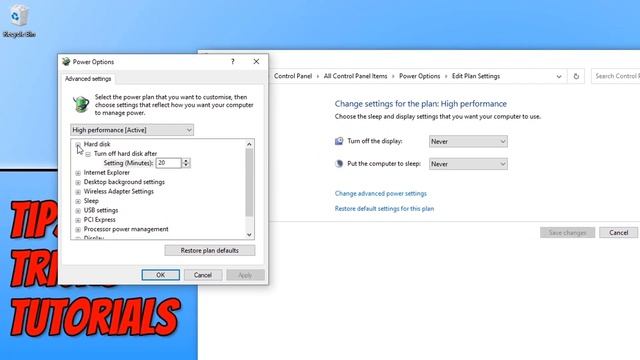This screenshot has height=360, width=640.
Task: Expand the USB settings node
Action: (78, 211)
